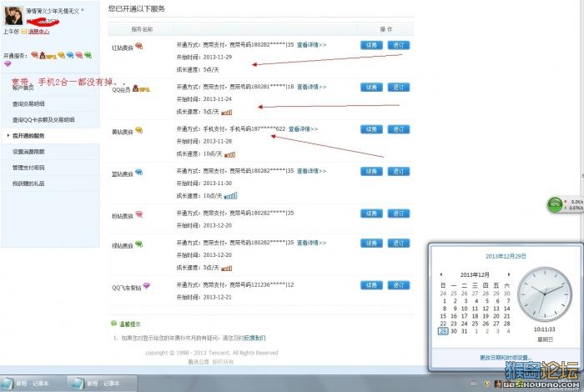Open 查看详情>> for 绿钻贵族
Image resolution: width=584 pixels, height=392 pixels.
click(x=311, y=243)
